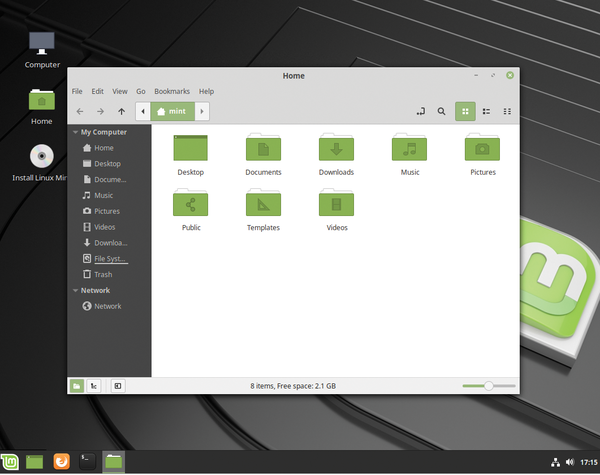This screenshot has height=475, width=600.
Task: Click the zoom slider in the status bar
Action: tap(489, 385)
